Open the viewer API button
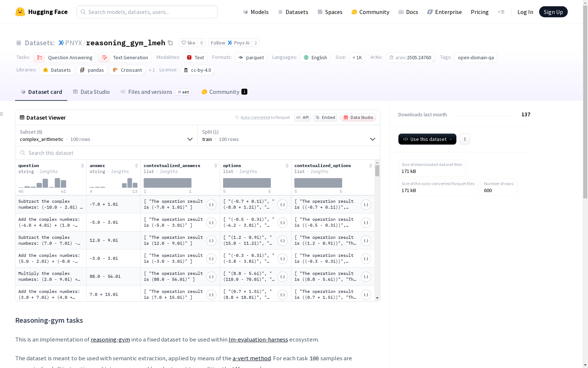This screenshot has width=588, height=368. 302,117
